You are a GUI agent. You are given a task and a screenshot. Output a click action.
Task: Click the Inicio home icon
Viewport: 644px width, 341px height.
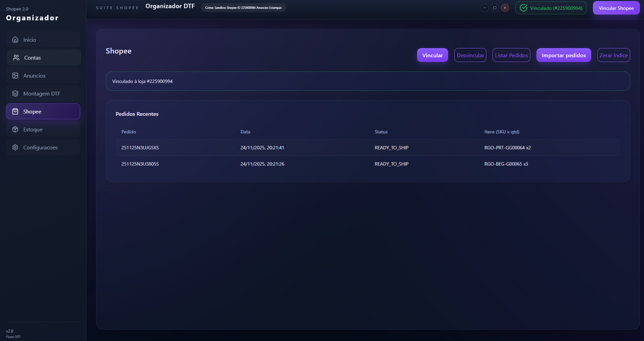pyautogui.click(x=15, y=40)
